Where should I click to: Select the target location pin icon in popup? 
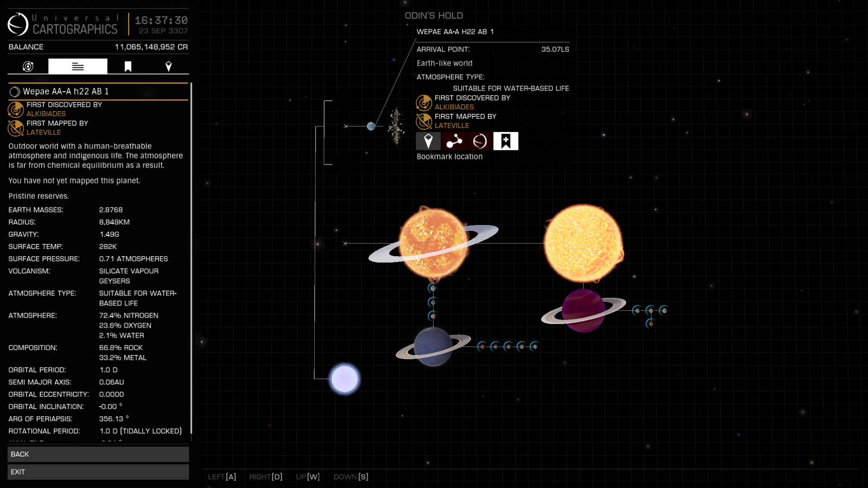coord(428,141)
